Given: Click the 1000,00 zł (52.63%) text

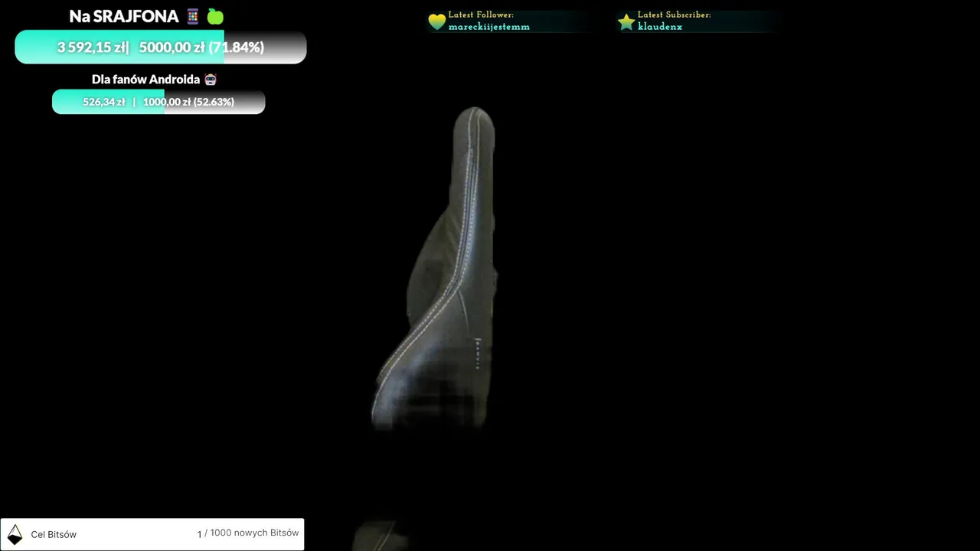Looking at the screenshot, I should [x=188, y=102].
